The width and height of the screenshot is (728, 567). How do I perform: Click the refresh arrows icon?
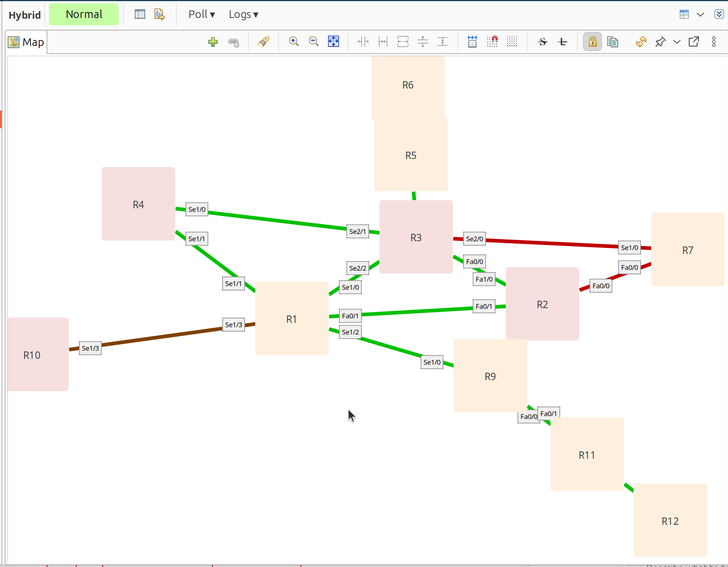point(641,41)
